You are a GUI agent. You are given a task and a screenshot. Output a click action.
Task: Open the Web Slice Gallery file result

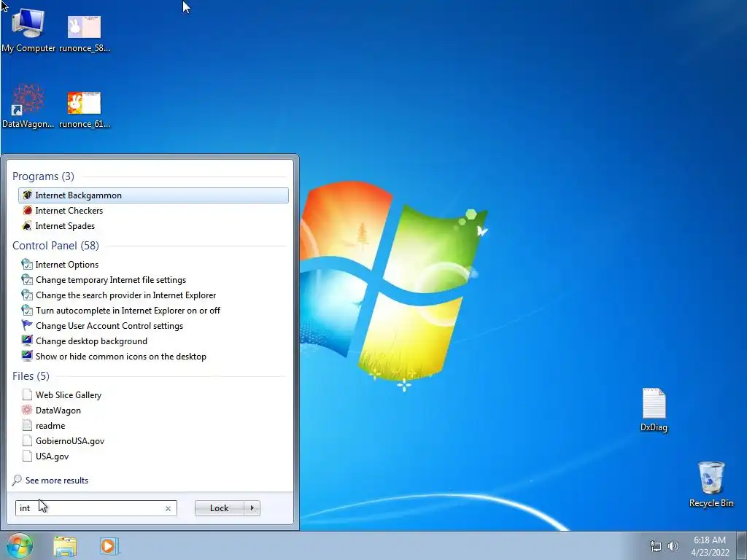pos(153,394)
